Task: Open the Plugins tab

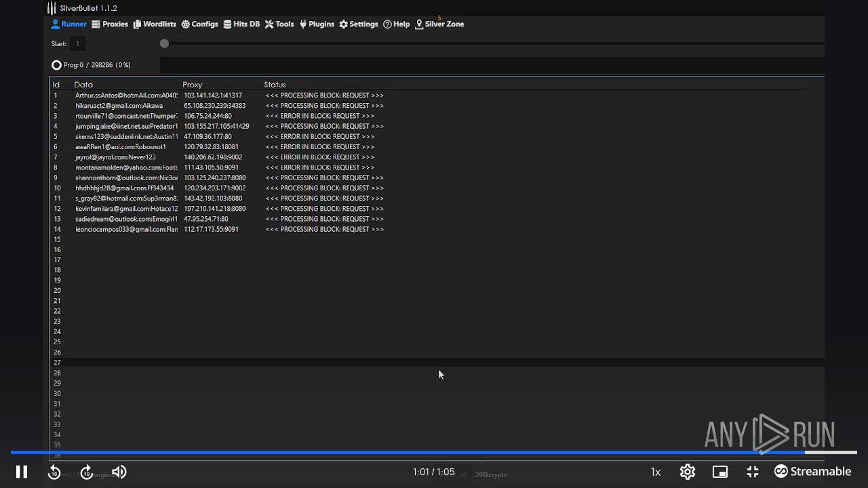Action: (316, 24)
